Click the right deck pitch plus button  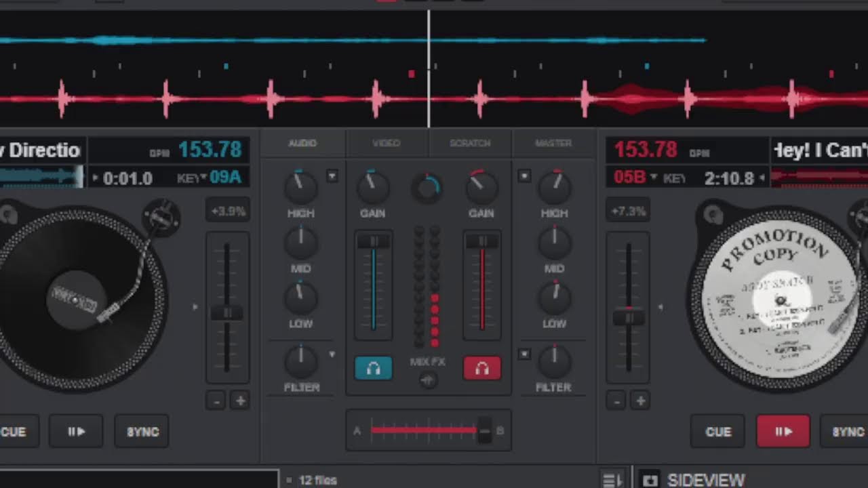639,401
